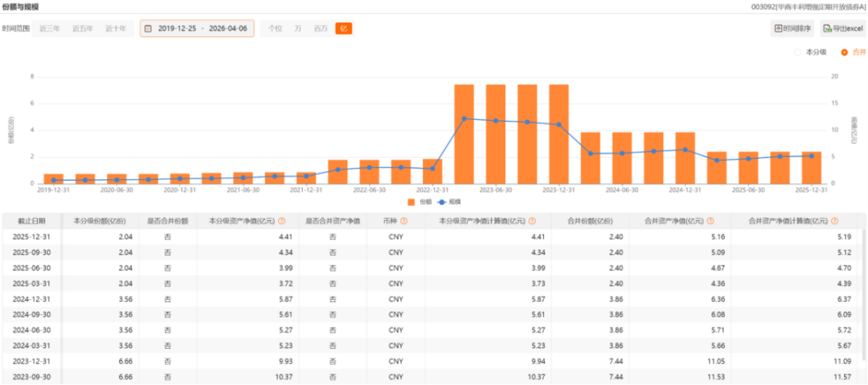This screenshot has width=868, height=385.
Task: Select the 本分级 radio button
Action: 798,52
